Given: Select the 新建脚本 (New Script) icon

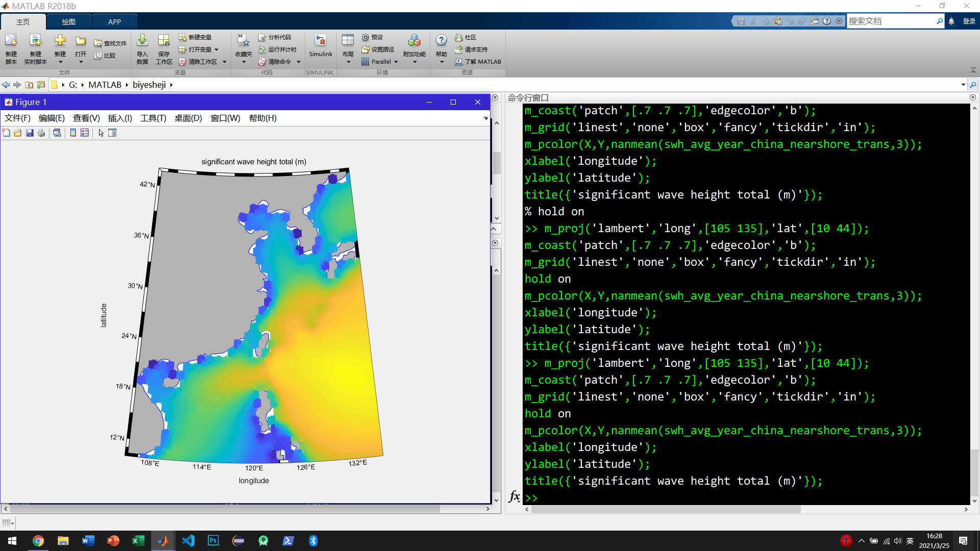Looking at the screenshot, I should point(11,45).
